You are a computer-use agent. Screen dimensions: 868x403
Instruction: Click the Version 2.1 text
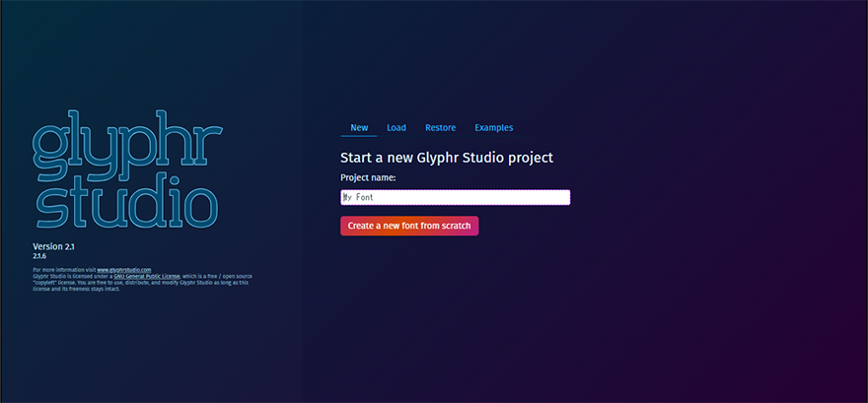coord(53,246)
